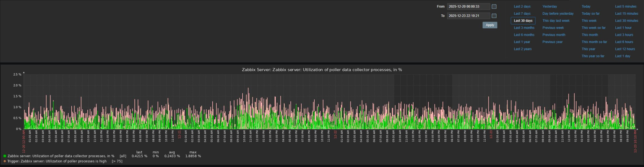Screen dimensions: 644x167
Task: Show Last 12 hours of data
Action: 625,49
